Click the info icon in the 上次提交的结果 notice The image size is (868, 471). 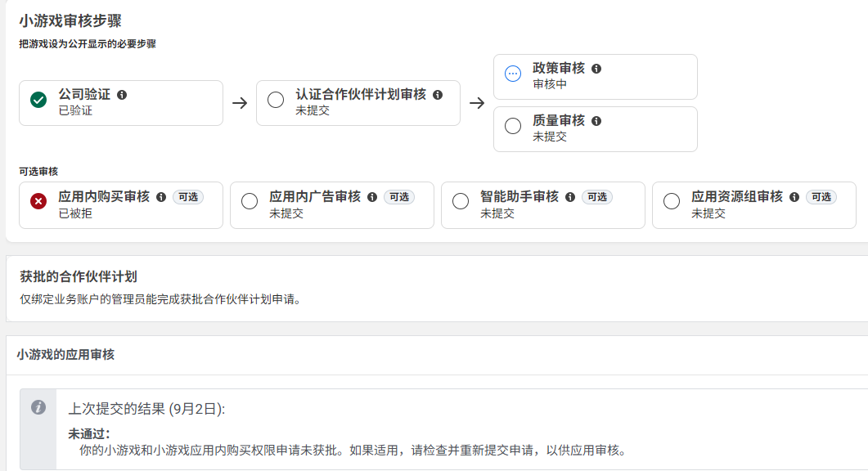point(38,407)
